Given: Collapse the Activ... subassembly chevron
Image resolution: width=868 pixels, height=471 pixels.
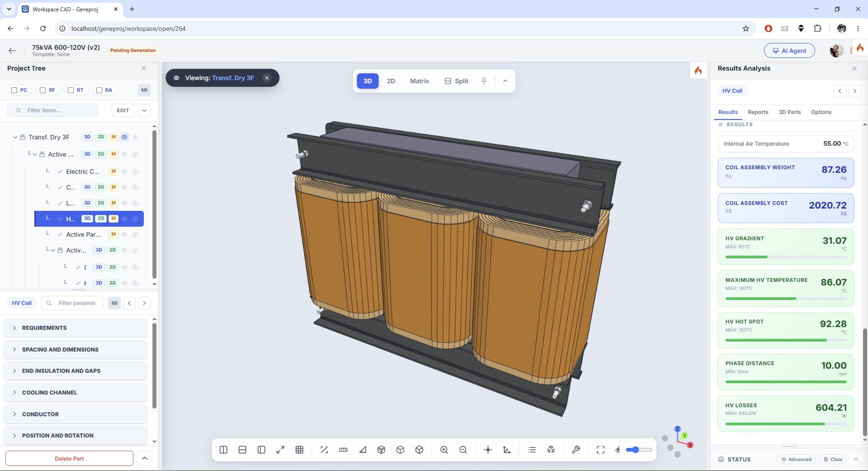Looking at the screenshot, I should tap(53, 250).
